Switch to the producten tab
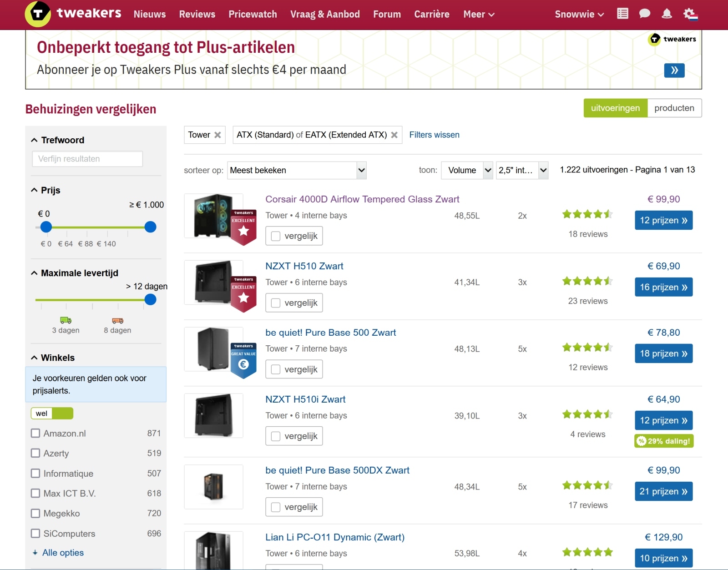 tap(674, 108)
